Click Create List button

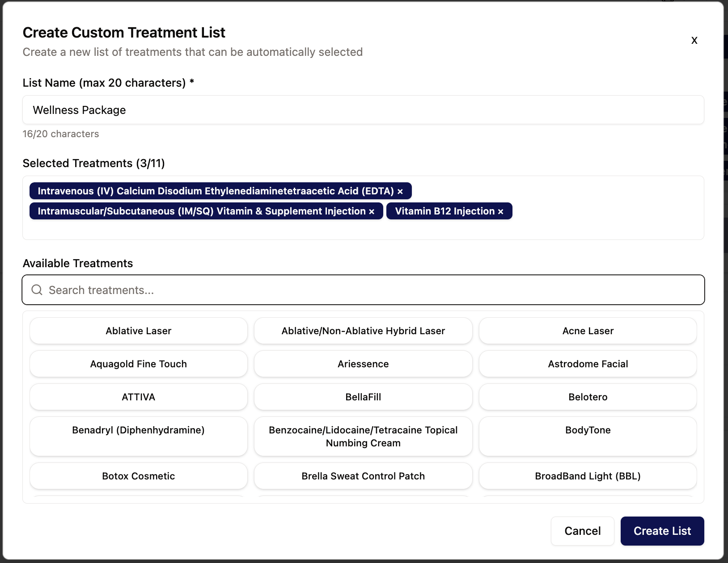click(x=662, y=531)
